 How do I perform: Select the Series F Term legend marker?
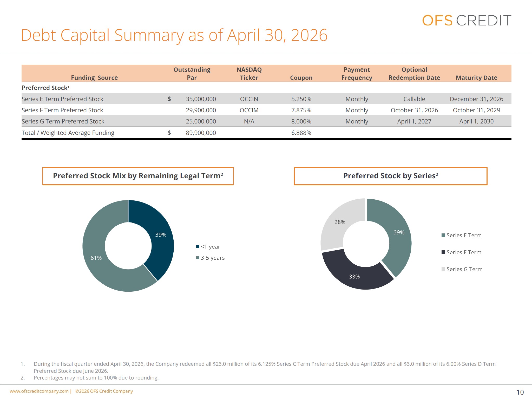(x=443, y=252)
